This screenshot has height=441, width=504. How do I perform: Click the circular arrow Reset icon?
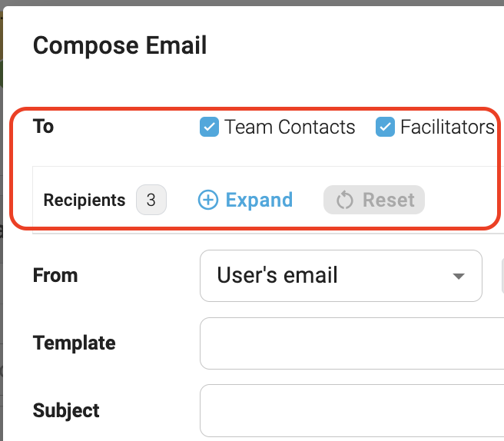coord(345,200)
